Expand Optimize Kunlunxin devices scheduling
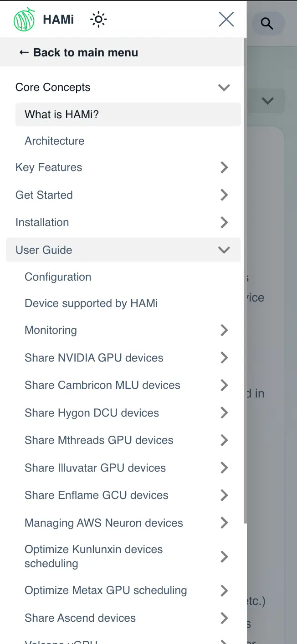Screen dimensions: 297x644 [224, 556]
